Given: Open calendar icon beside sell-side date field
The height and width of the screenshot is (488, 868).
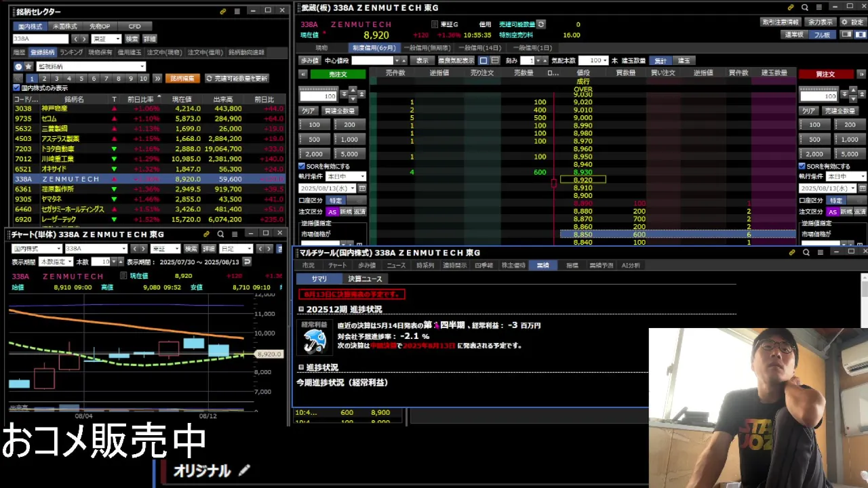Looking at the screenshot, I should click(x=361, y=188).
